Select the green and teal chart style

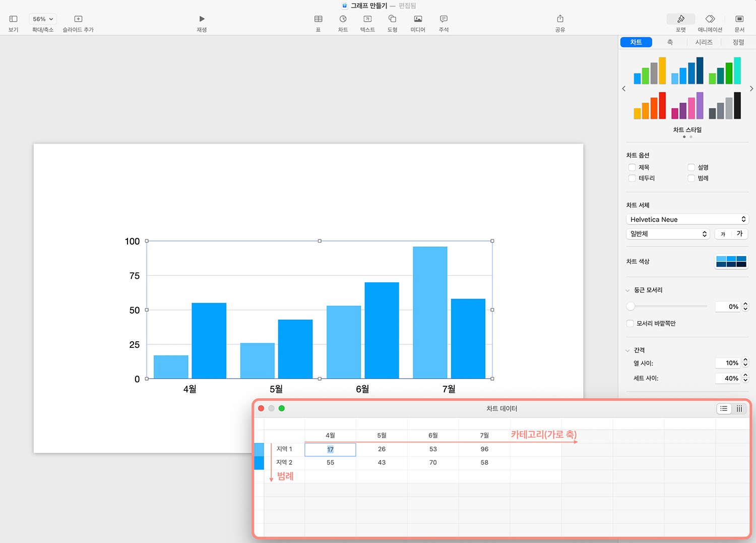725,71
